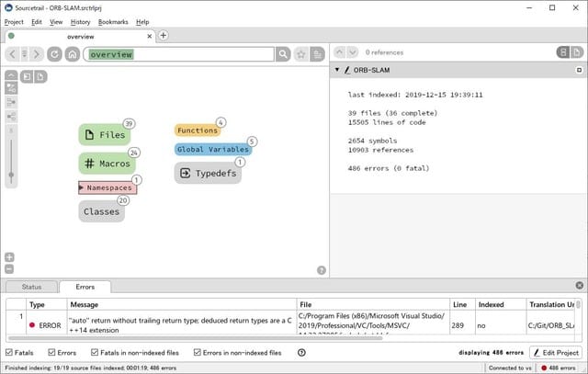Open the Bookmarks menu
Image resolution: width=588 pixels, height=374 pixels.
pyautogui.click(x=113, y=21)
